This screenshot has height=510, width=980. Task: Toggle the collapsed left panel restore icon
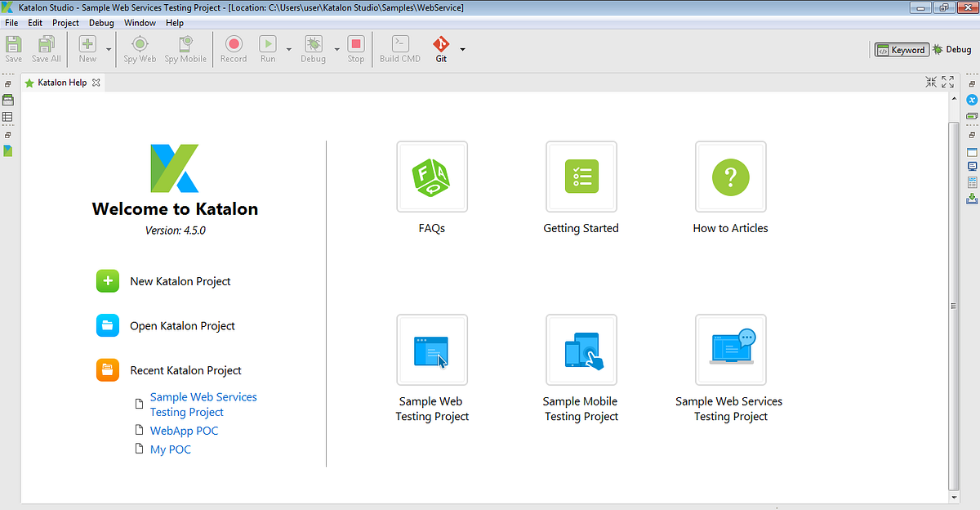(7, 82)
